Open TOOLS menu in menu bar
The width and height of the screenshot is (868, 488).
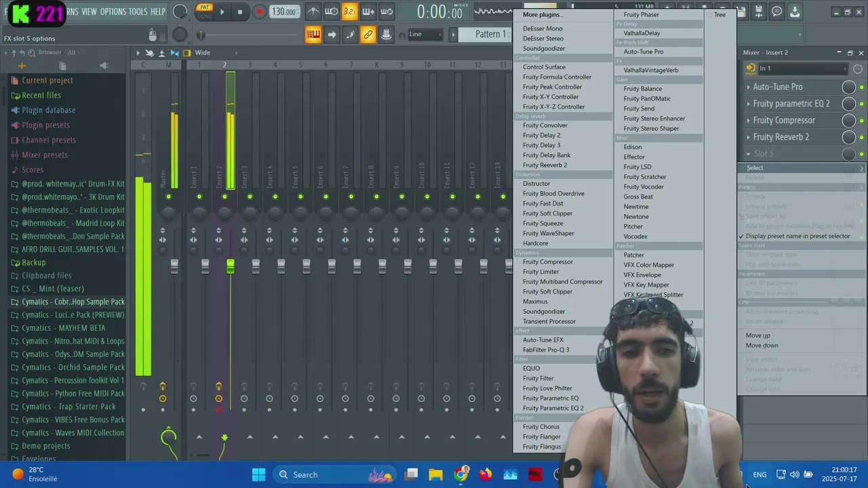point(138,12)
